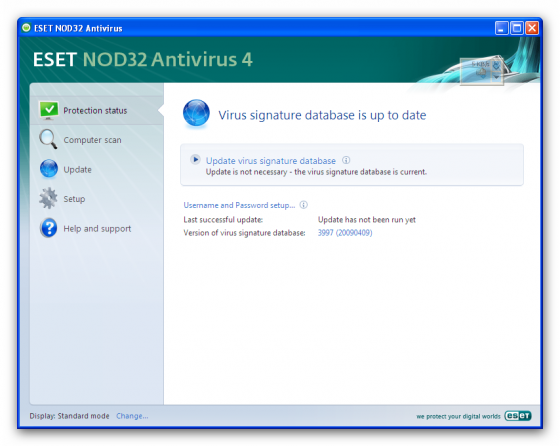Click Update virus signature database link
Viewport: 560px width, 446px height.
(271, 161)
